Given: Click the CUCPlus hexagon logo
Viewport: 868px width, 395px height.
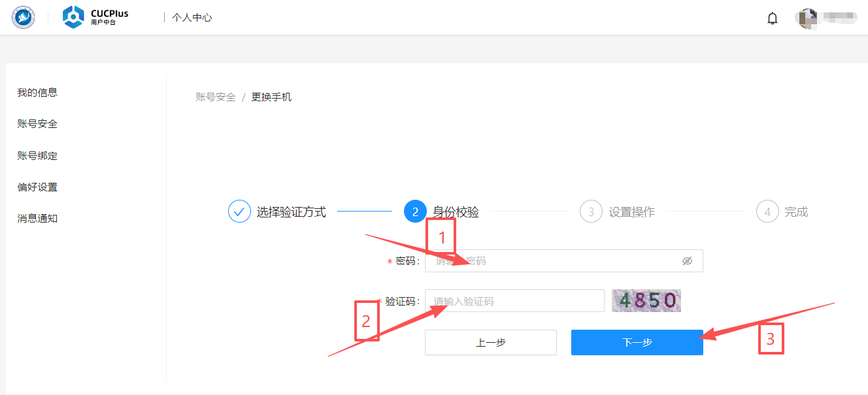Looking at the screenshot, I should coord(73,18).
